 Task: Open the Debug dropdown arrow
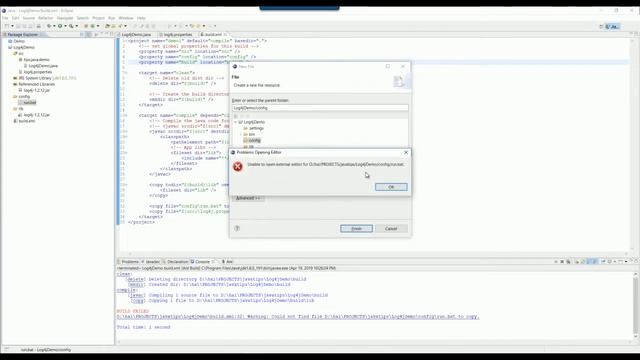tap(54, 26)
